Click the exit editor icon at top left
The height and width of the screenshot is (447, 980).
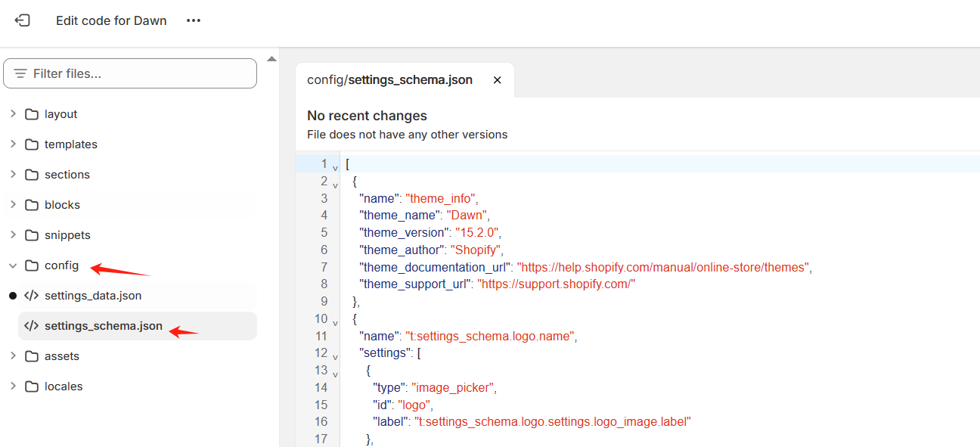coord(22,20)
